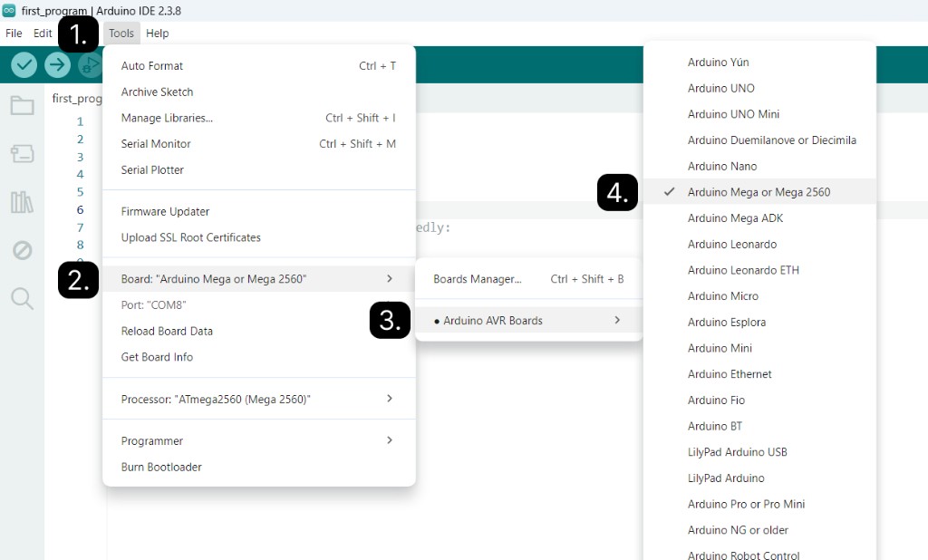Select Arduino NG or older board
The image size is (928, 560).
(x=759, y=530)
